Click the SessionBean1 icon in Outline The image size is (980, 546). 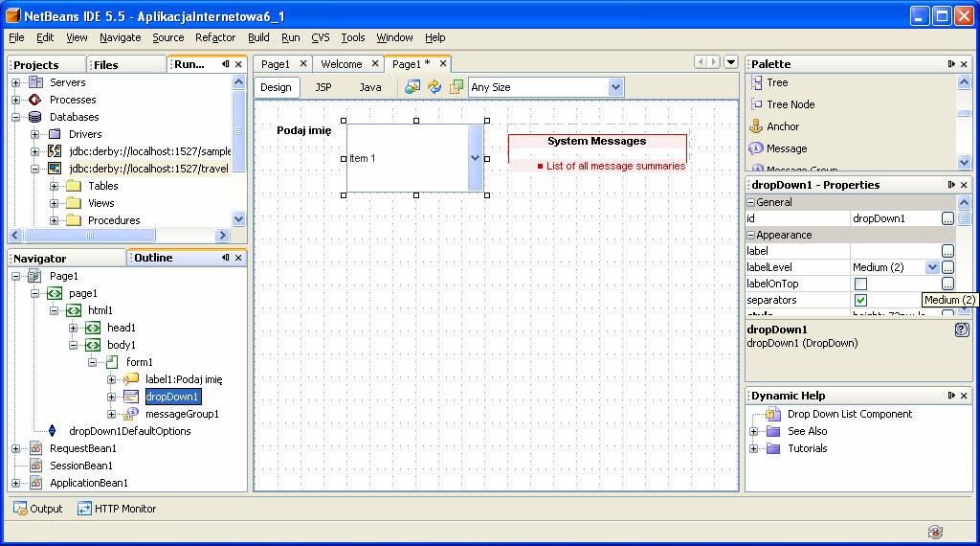click(x=36, y=466)
